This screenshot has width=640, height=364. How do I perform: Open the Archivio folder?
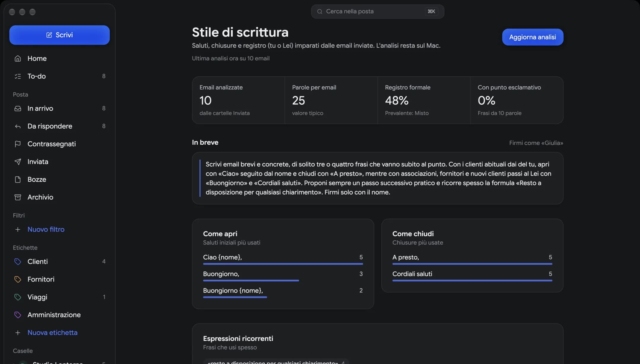60,197
